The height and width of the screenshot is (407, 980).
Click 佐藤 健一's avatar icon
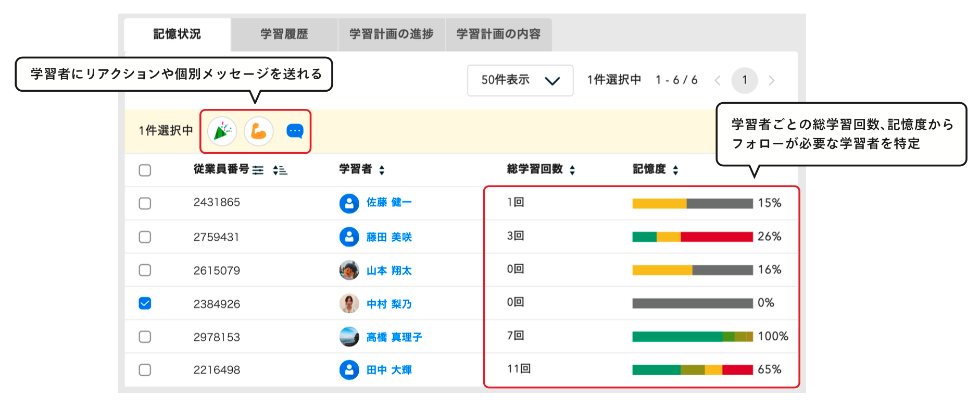point(349,203)
